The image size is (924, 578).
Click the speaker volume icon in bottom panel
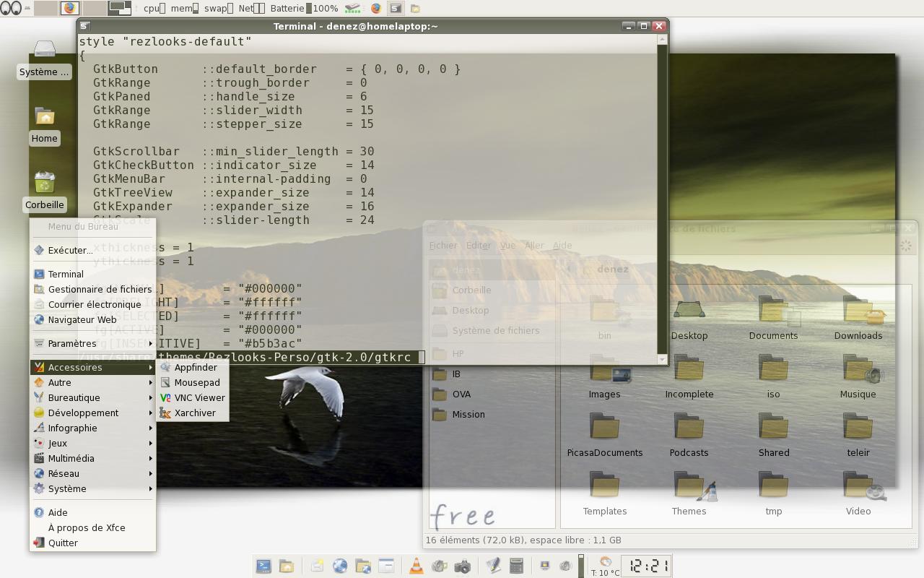[x=566, y=566]
